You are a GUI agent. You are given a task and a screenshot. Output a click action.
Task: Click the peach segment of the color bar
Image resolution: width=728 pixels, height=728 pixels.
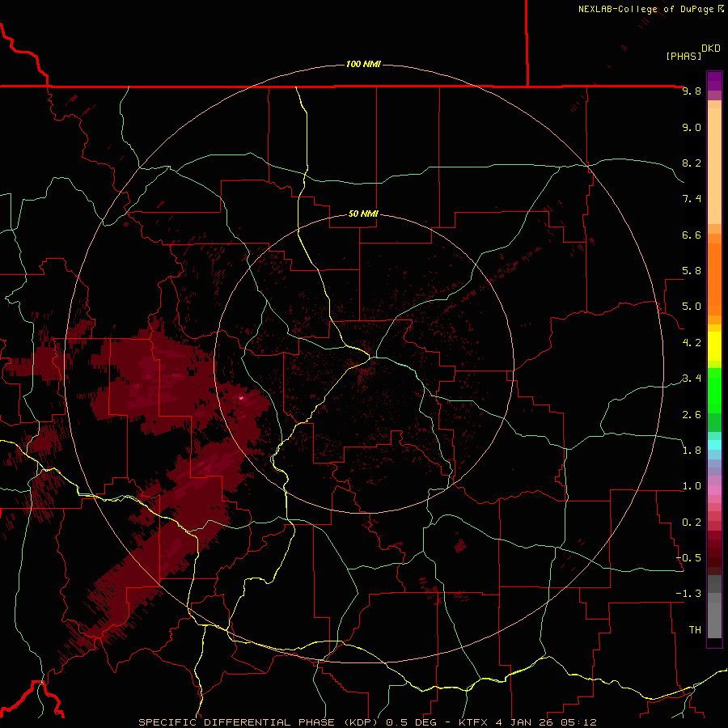[x=714, y=166]
